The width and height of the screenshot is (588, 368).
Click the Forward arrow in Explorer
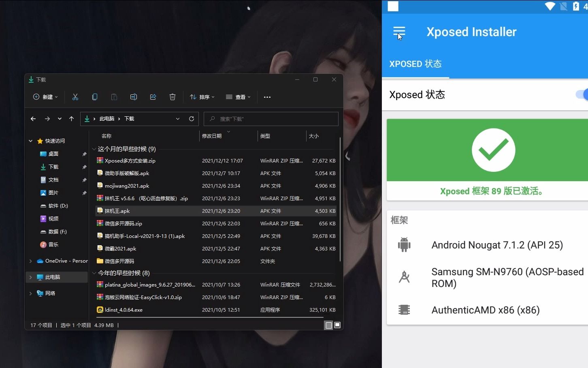(47, 119)
